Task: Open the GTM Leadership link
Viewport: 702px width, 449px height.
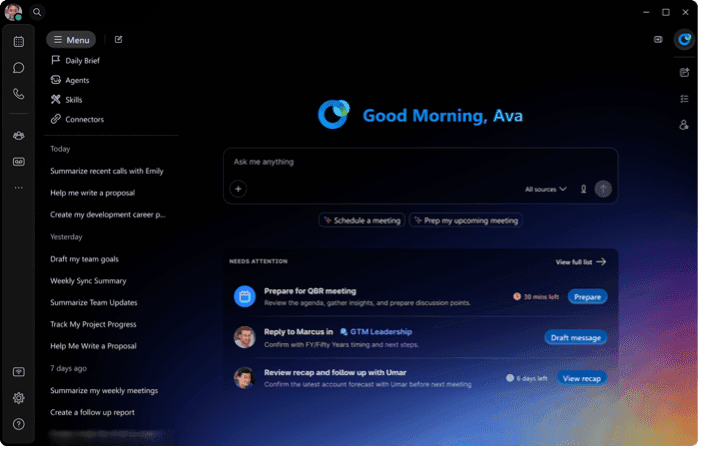Action: [376, 332]
